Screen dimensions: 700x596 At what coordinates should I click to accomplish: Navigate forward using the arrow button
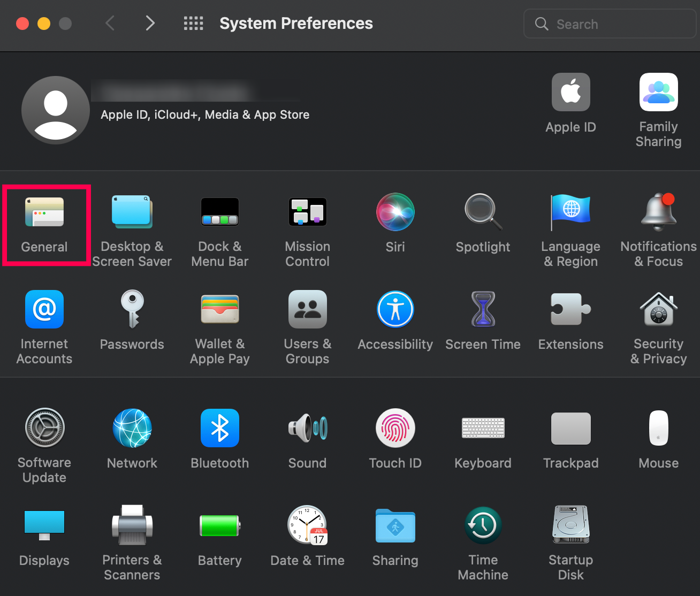click(150, 24)
